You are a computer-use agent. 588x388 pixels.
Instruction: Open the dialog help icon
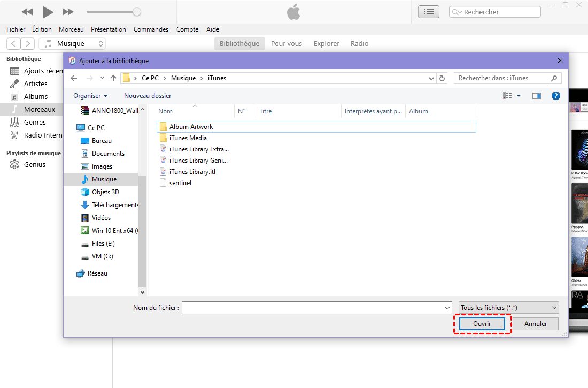point(556,96)
